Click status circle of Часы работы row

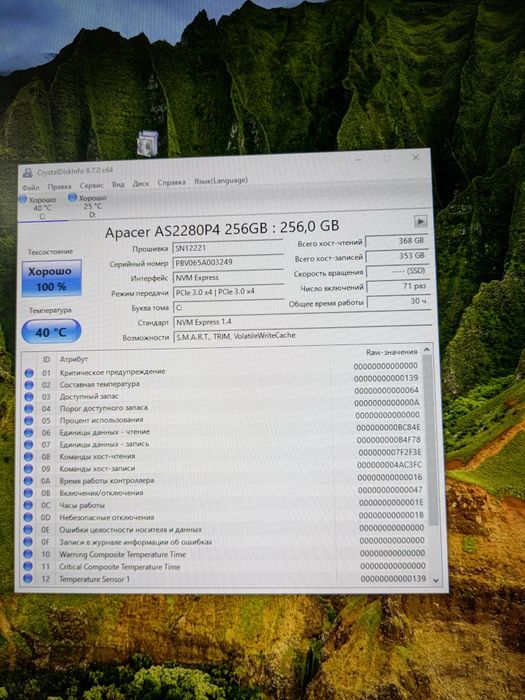tap(28, 505)
